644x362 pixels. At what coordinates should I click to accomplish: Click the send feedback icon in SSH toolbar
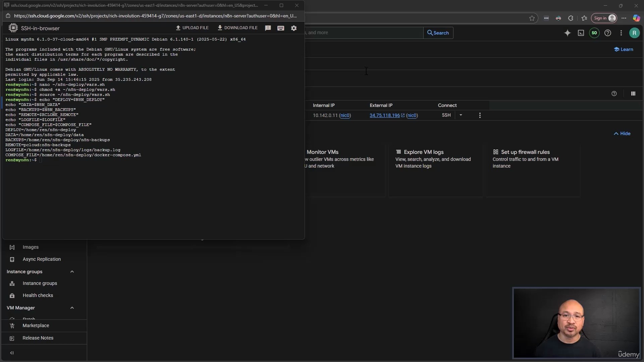tap(268, 28)
